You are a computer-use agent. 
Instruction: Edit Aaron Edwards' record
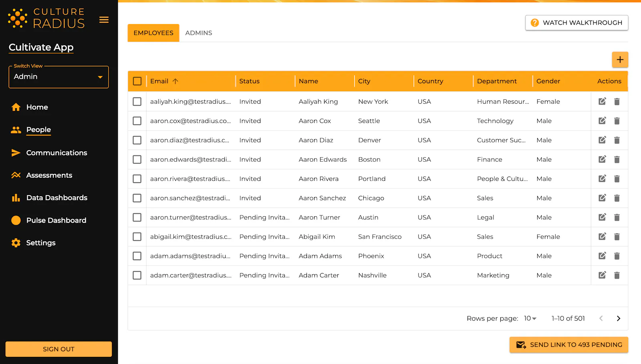point(602,159)
